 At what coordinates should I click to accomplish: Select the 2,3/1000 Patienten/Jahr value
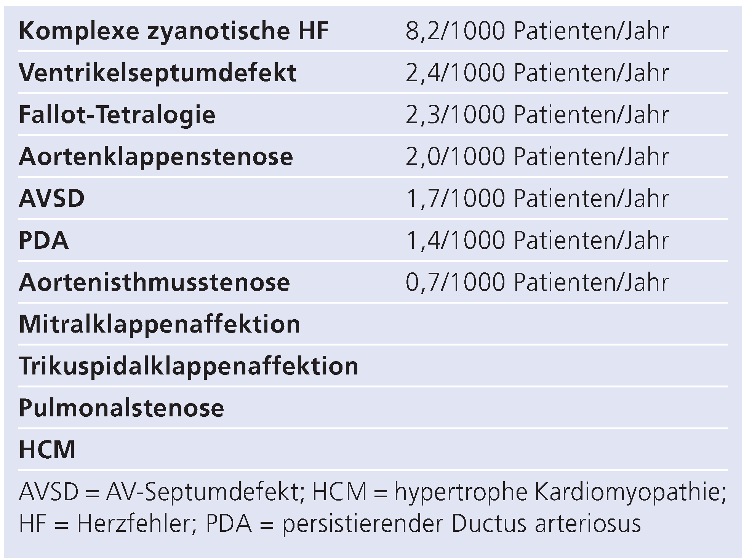537,115
